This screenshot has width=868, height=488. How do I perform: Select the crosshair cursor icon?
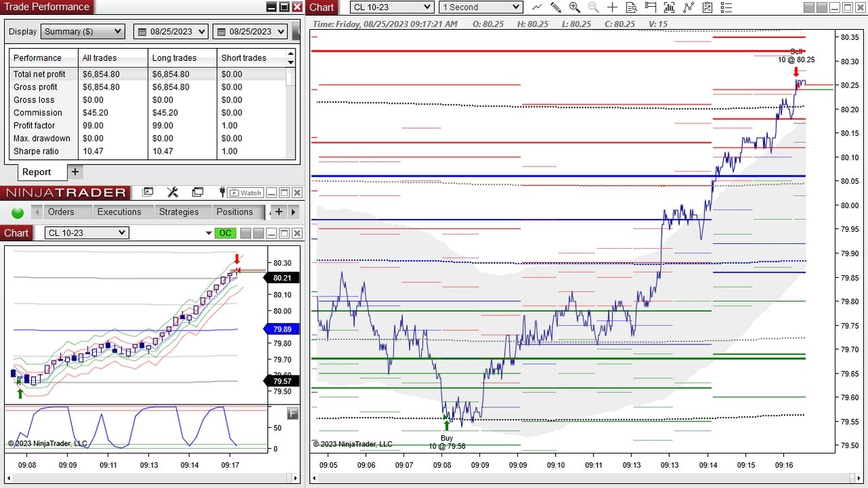click(612, 7)
